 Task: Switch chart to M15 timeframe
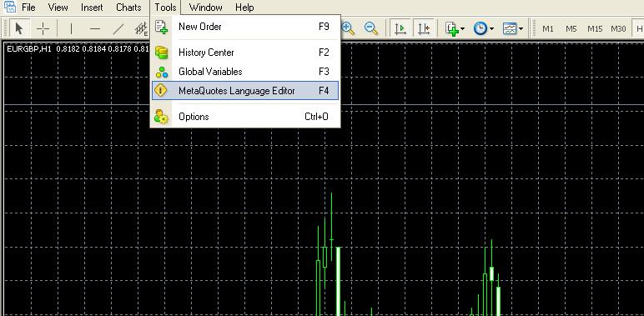tap(594, 28)
